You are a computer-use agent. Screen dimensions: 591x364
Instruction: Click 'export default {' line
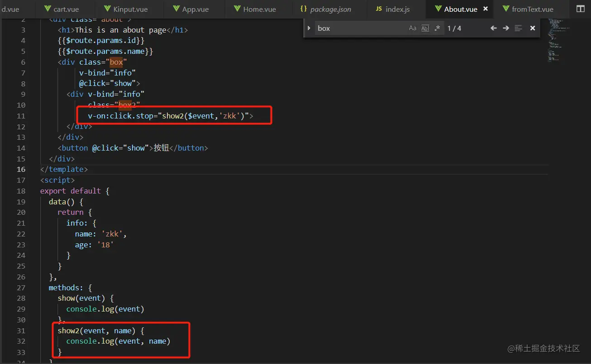[75, 191]
